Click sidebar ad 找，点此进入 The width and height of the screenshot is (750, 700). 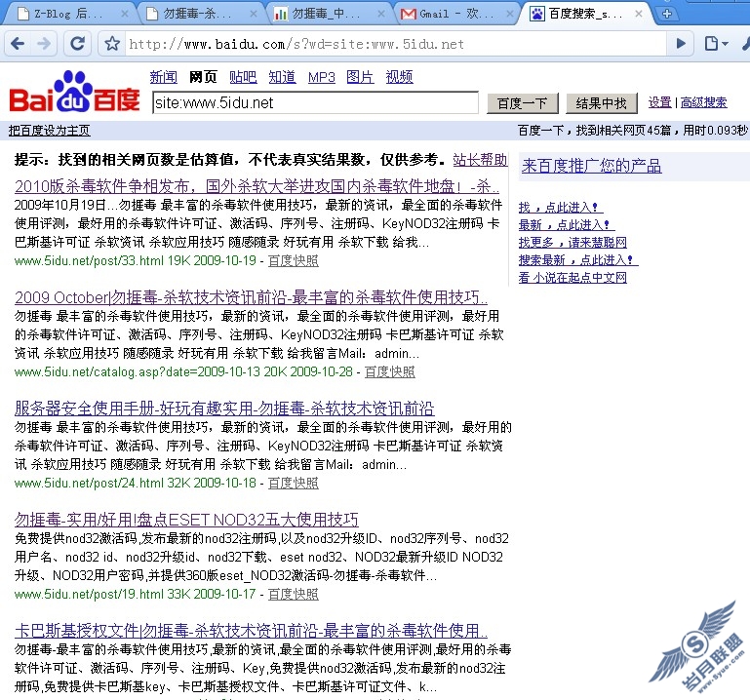coord(561,208)
